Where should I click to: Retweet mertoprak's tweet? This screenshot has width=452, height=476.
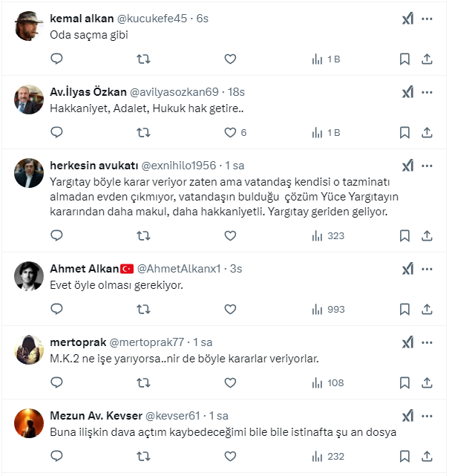[144, 382]
